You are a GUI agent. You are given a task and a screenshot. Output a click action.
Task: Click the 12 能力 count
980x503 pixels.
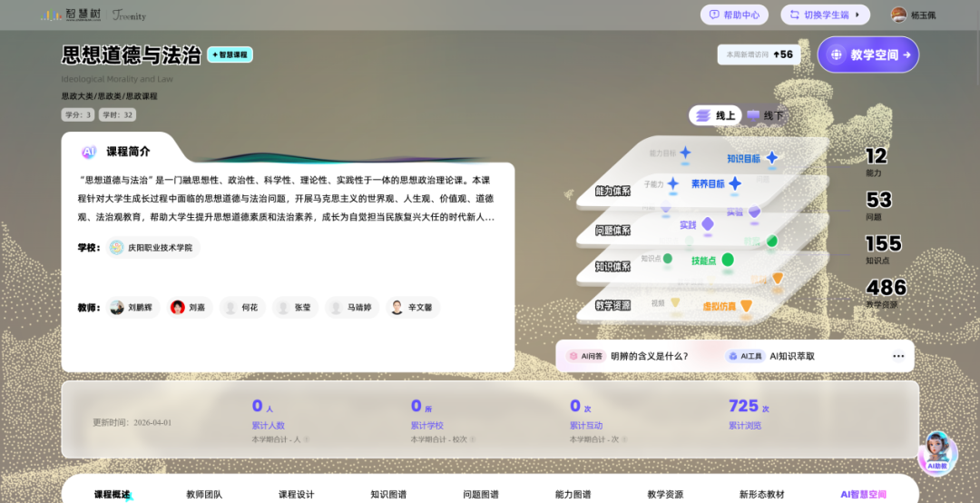pos(876,162)
